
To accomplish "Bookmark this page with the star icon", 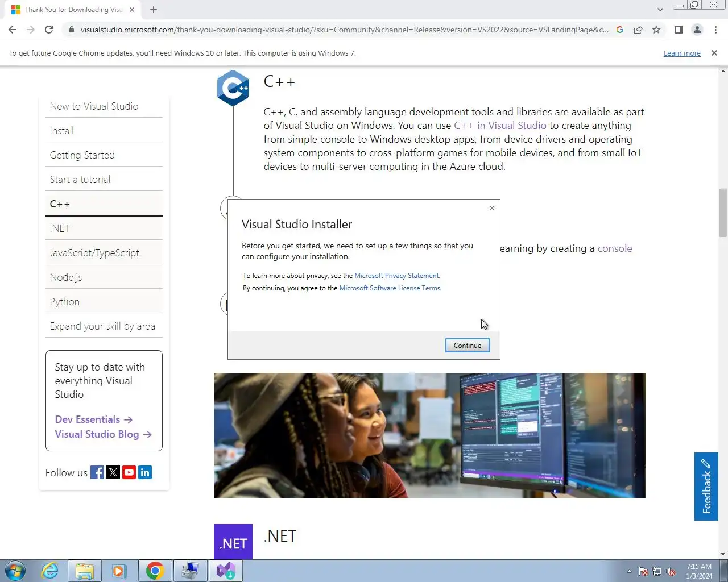I will [656, 30].
